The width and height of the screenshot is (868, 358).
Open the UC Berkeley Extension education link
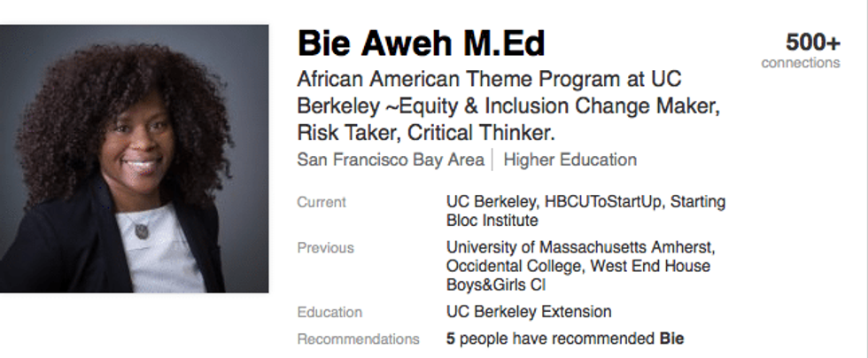click(x=529, y=312)
